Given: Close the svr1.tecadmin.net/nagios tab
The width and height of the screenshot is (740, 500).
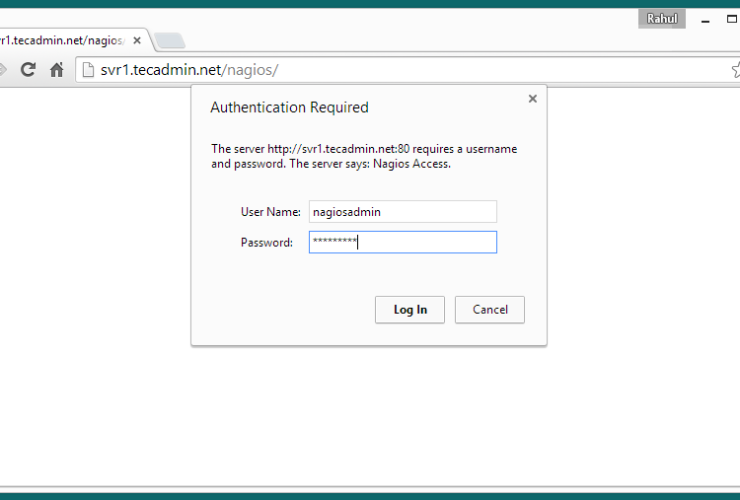Looking at the screenshot, I should coord(136,40).
